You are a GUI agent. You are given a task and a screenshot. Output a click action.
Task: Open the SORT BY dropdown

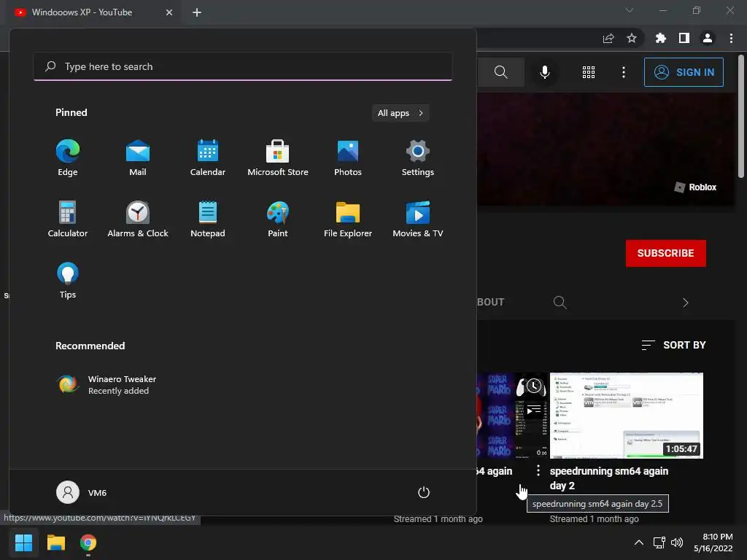point(673,345)
